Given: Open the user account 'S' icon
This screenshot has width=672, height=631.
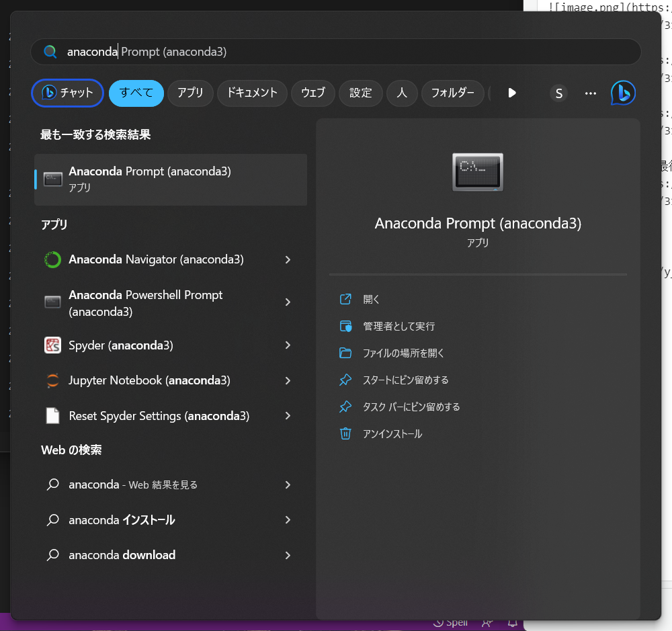Looking at the screenshot, I should [x=558, y=93].
